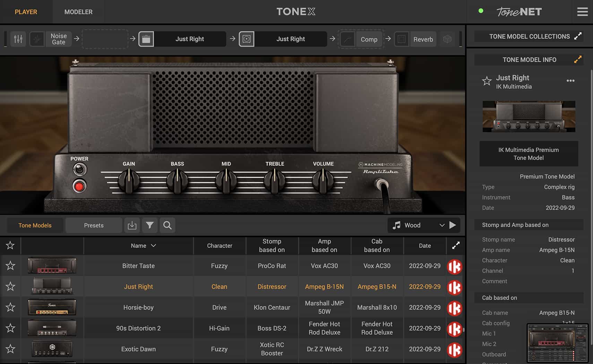Screen dimensions: 593x364
Task: Click the IK logo on 90s Distortion 2 row
Action: 455,329
